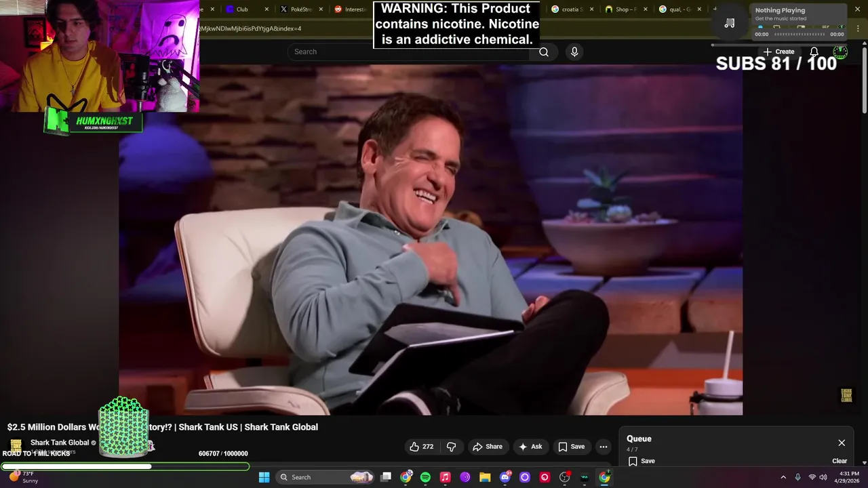Show hidden system tray icons
The image size is (868, 488).
pyautogui.click(x=783, y=477)
